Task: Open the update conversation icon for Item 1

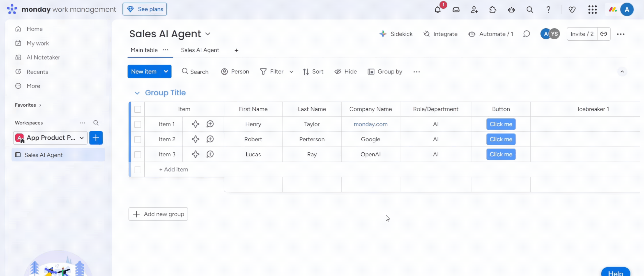Action: click(x=210, y=124)
